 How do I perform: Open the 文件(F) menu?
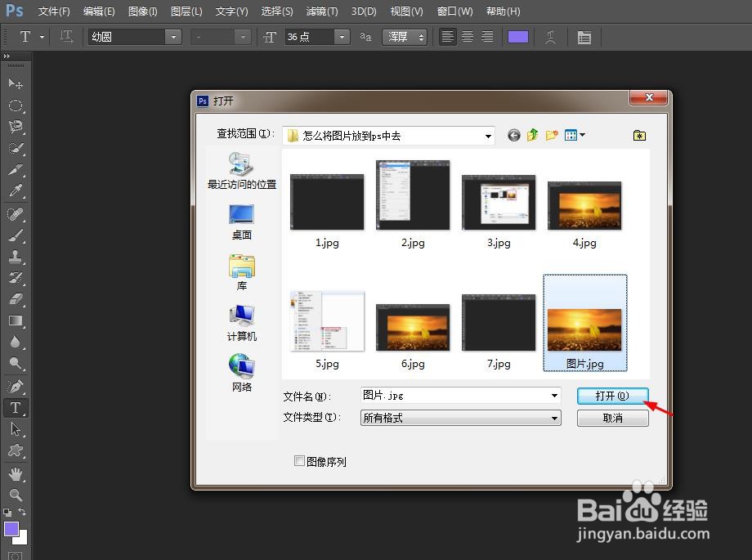[54, 11]
